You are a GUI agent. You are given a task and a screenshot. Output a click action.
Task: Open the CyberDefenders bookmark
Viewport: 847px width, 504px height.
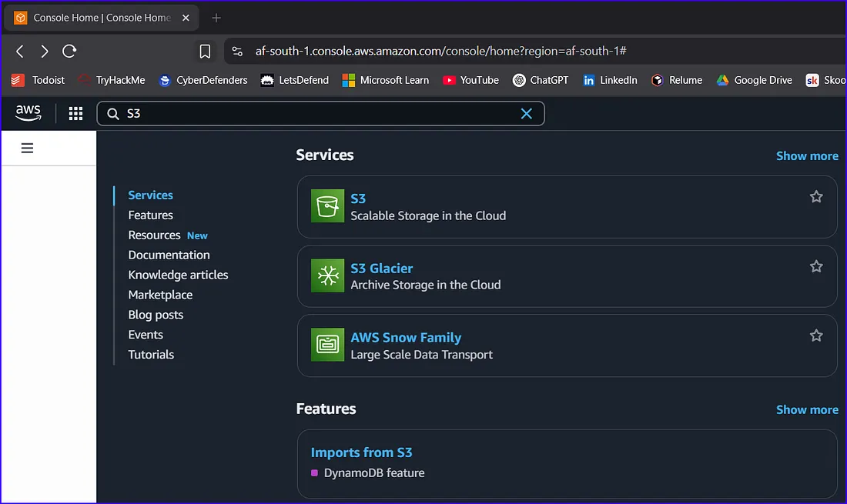(203, 80)
